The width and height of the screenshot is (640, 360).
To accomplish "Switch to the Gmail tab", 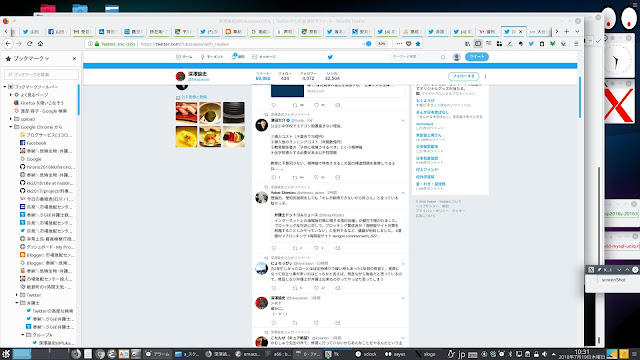I will click(82, 31).
